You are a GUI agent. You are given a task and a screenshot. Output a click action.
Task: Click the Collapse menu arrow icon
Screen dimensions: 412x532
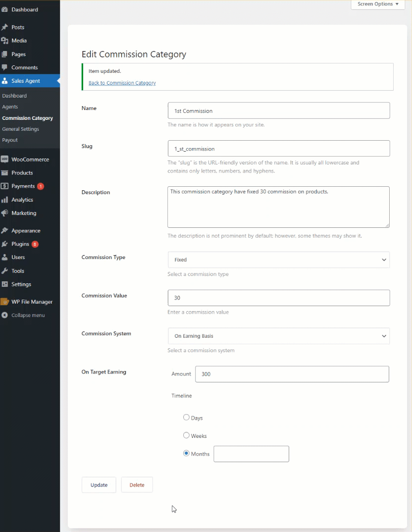coord(4,315)
